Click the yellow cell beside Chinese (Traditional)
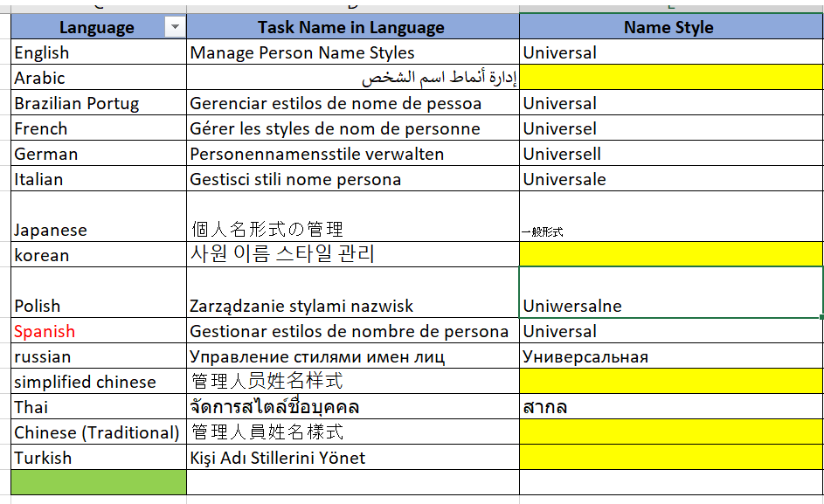The width and height of the screenshot is (824, 504). 668,432
